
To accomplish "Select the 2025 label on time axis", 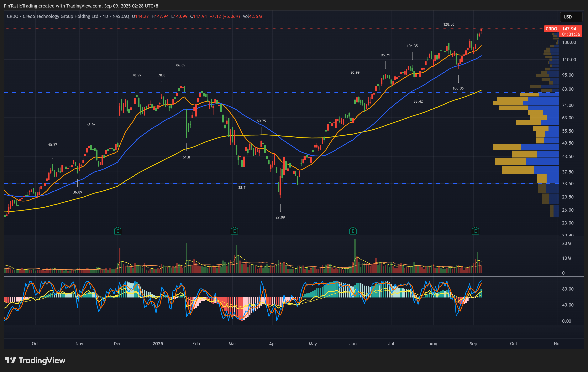I will (x=158, y=344).
